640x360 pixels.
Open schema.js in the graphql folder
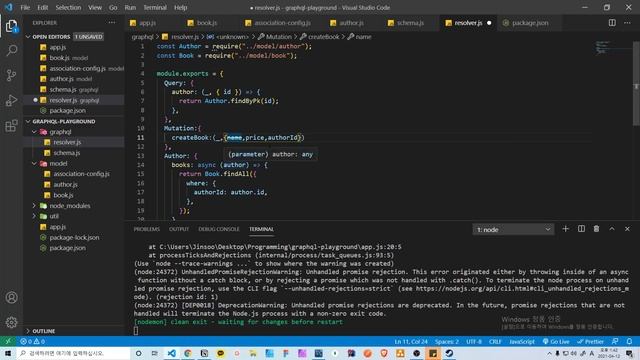click(x=67, y=153)
